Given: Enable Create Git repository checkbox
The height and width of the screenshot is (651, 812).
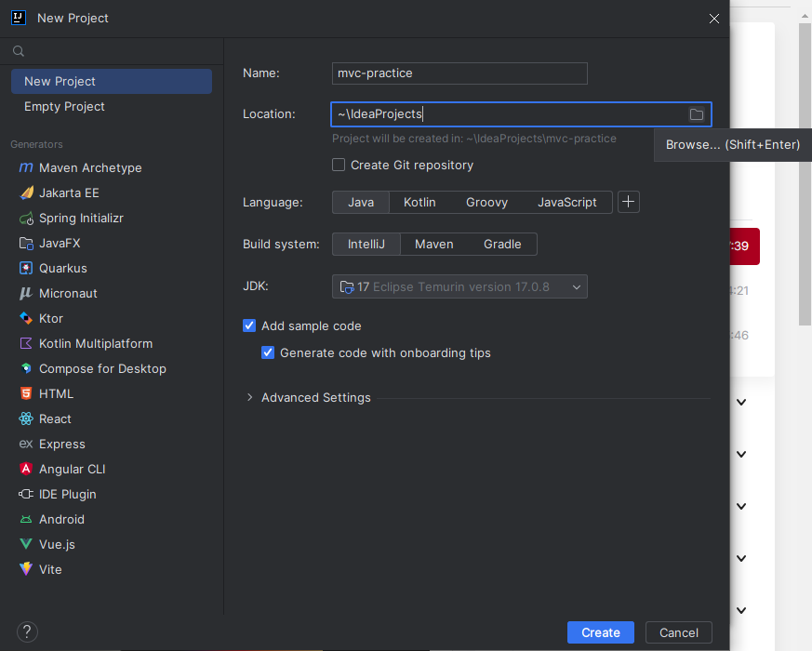Looking at the screenshot, I should pyautogui.click(x=339, y=165).
